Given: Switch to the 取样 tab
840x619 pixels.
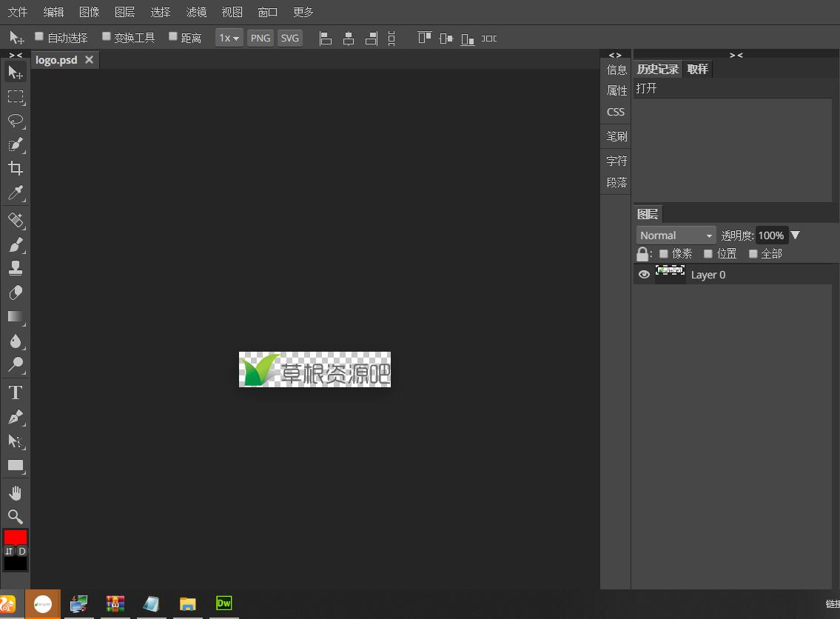Looking at the screenshot, I should [x=697, y=69].
